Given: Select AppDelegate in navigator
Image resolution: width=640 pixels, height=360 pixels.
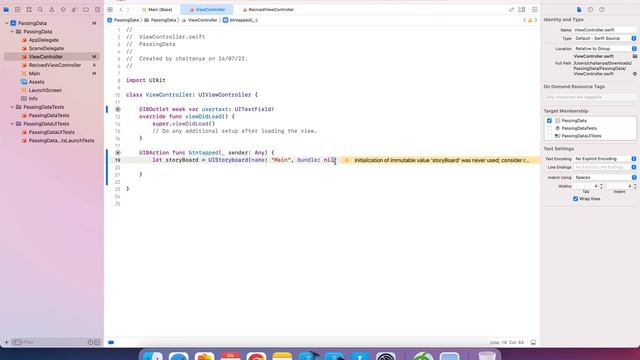Looking at the screenshot, I should [x=44, y=40].
